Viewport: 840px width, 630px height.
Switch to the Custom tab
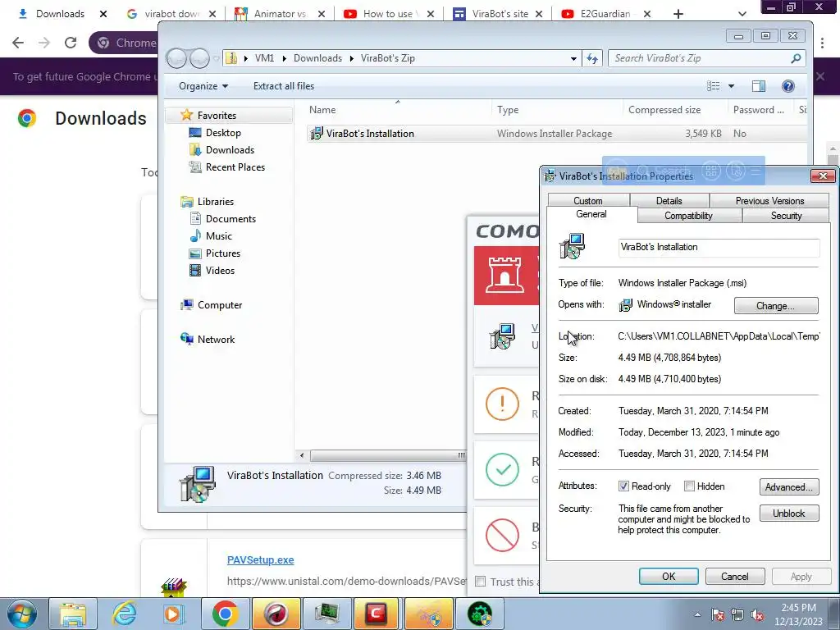587,201
